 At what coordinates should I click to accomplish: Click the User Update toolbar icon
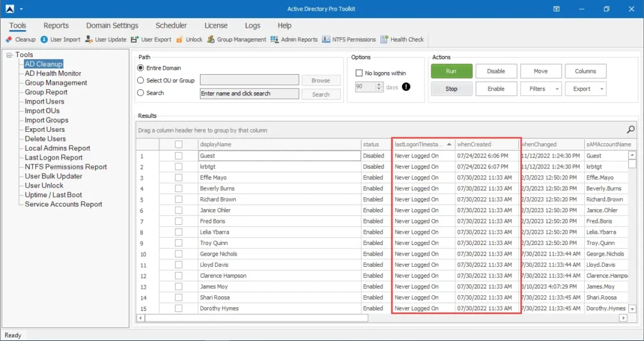[89, 40]
